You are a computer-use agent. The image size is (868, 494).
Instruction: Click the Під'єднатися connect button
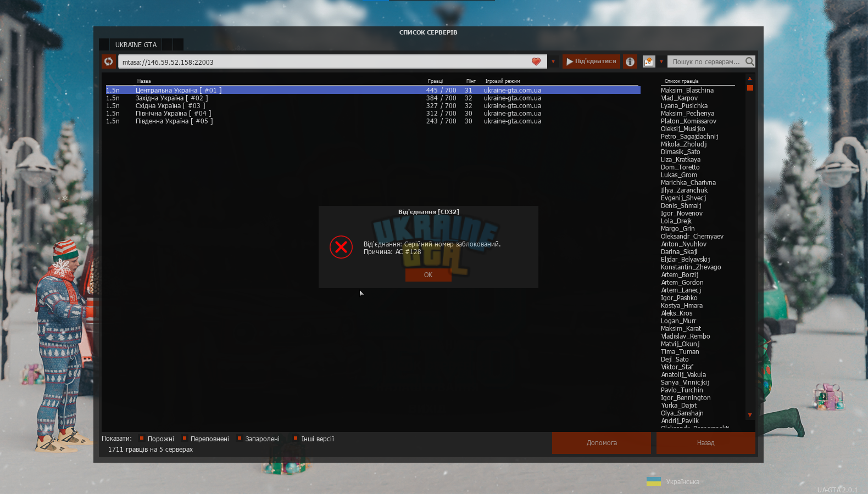[591, 61]
